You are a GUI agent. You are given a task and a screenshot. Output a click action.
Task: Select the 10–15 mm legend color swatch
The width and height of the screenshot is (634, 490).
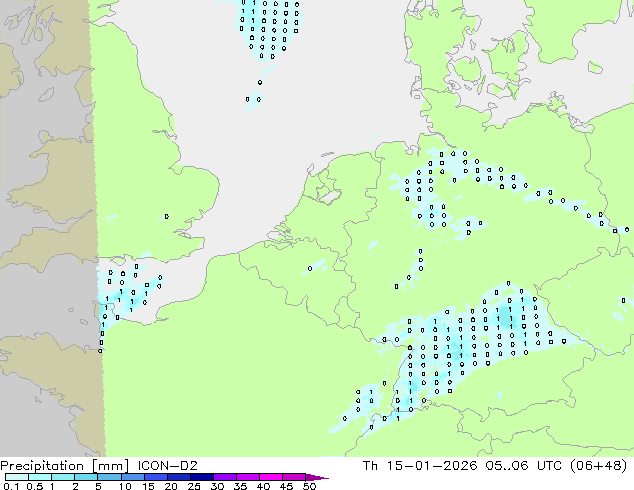point(132,477)
